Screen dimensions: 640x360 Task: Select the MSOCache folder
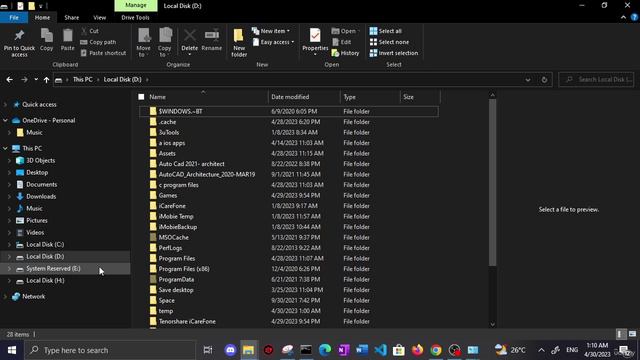(289, 238)
